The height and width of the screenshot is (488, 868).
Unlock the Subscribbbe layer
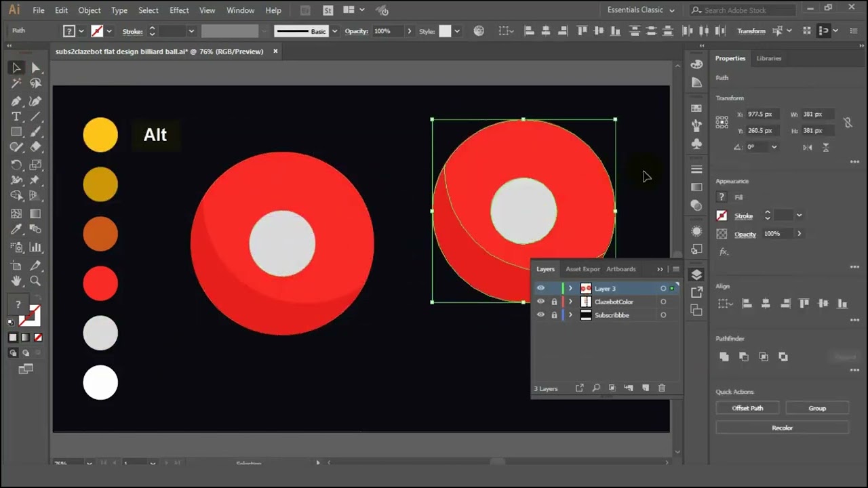point(554,315)
